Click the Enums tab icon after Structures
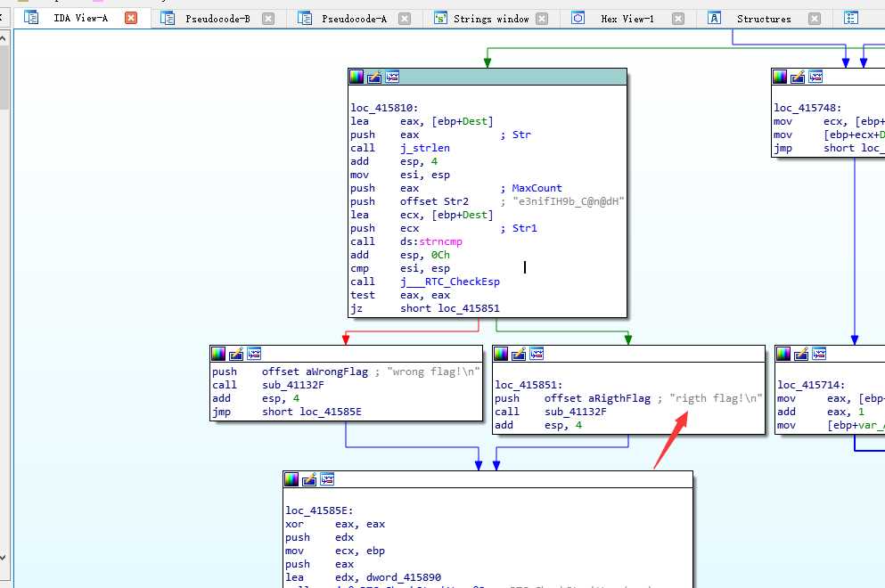The height and width of the screenshot is (588, 885). pyautogui.click(x=851, y=18)
